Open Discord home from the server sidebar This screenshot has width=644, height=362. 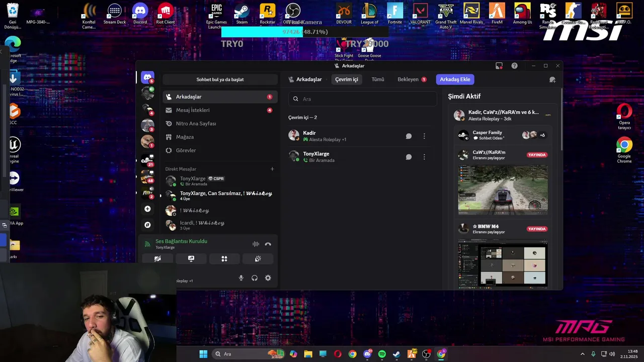[x=147, y=77]
